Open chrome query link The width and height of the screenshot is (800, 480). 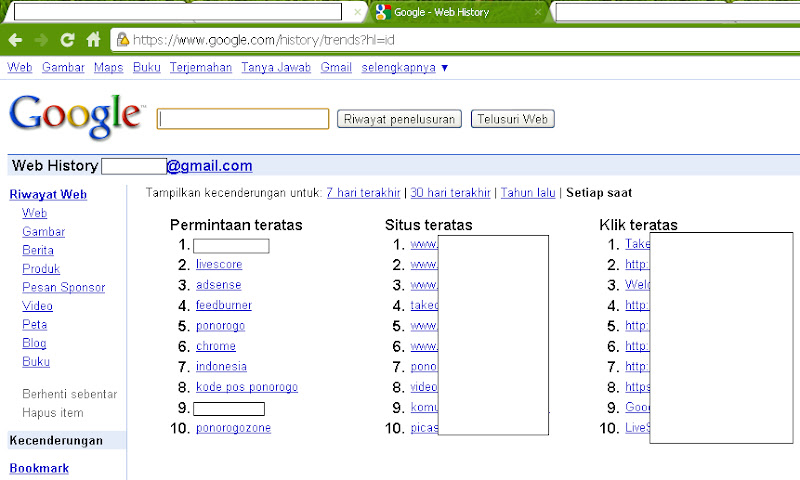pos(216,346)
